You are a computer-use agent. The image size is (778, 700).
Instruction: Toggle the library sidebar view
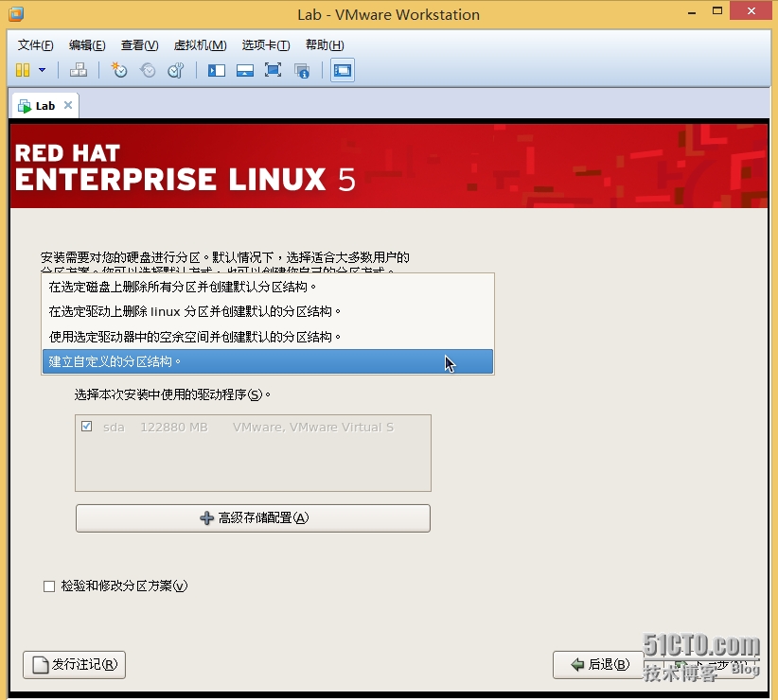pyautogui.click(x=217, y=70)
